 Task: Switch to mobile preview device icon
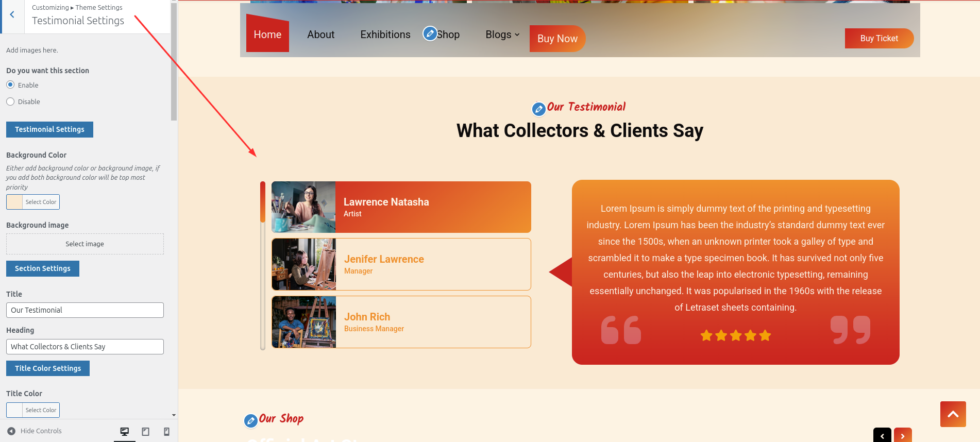(166, 432)
